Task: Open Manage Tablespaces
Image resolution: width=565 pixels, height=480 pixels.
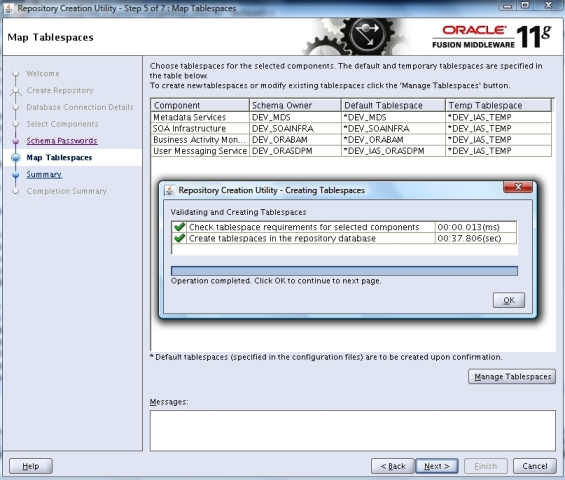Action: [x=512, y=376]
